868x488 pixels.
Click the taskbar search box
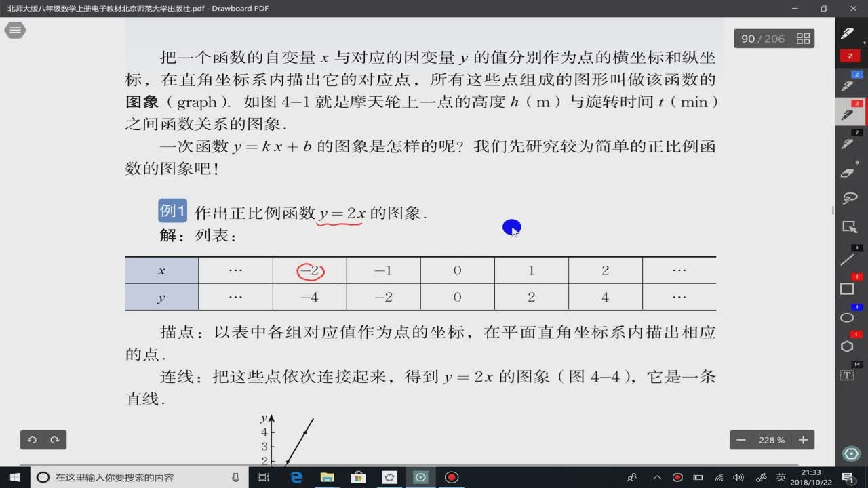tap(140, 477)
